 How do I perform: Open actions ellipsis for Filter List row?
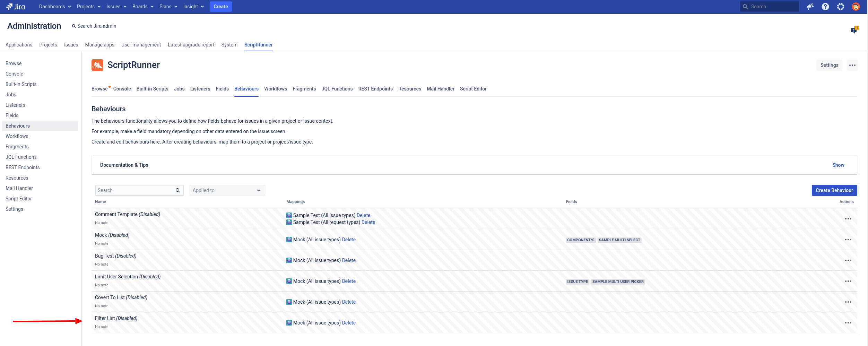click(x=849, y=322)
